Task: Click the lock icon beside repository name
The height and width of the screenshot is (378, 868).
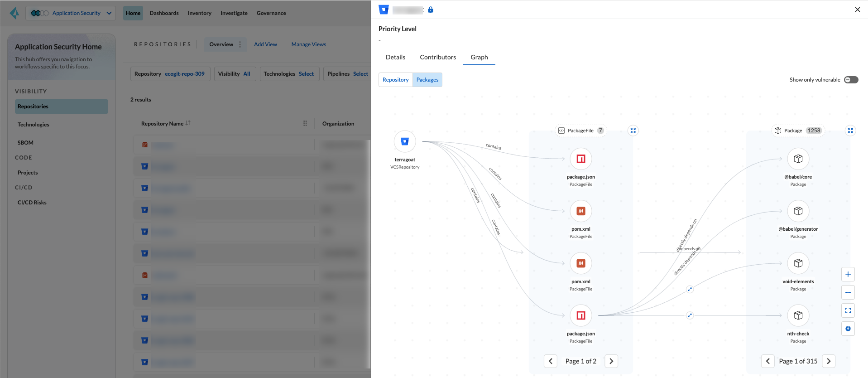Action: (431, 10)
